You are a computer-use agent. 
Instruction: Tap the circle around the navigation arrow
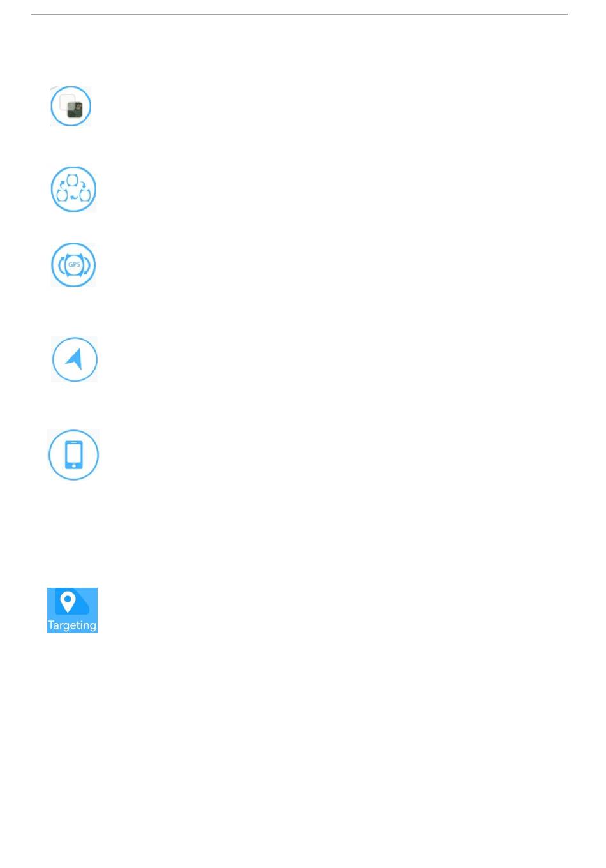(x=75, y=359)
